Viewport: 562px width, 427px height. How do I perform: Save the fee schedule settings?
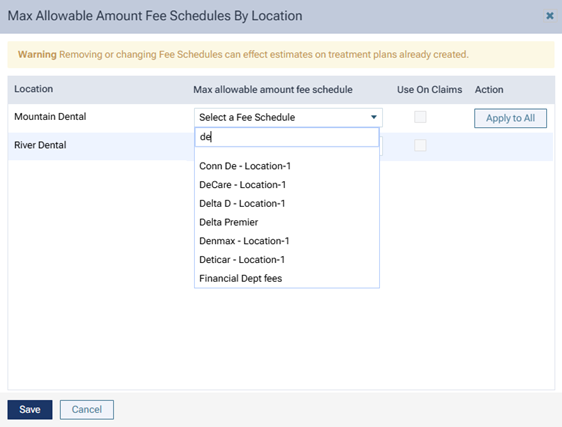30,409
